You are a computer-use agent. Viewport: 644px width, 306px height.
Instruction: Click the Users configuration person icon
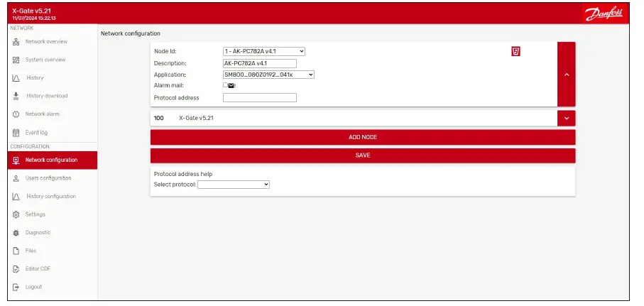pyautogui.click(x=16, y=178)
